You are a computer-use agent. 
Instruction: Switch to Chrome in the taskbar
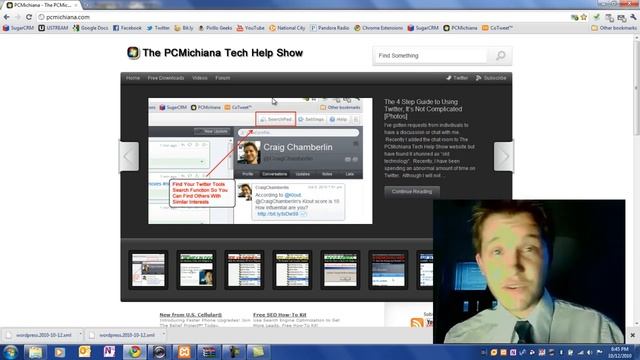pyautogui.click(x=134, y=352)
